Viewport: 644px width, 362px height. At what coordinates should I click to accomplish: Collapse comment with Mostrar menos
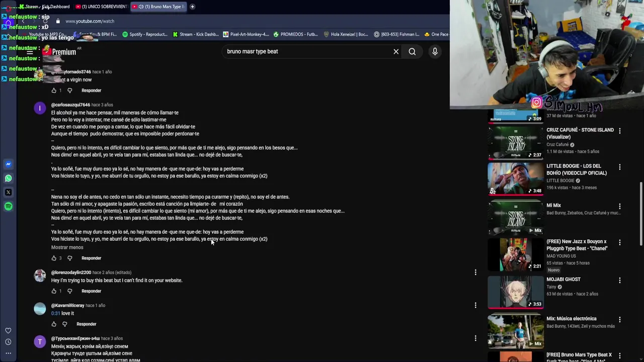(67, 247)
